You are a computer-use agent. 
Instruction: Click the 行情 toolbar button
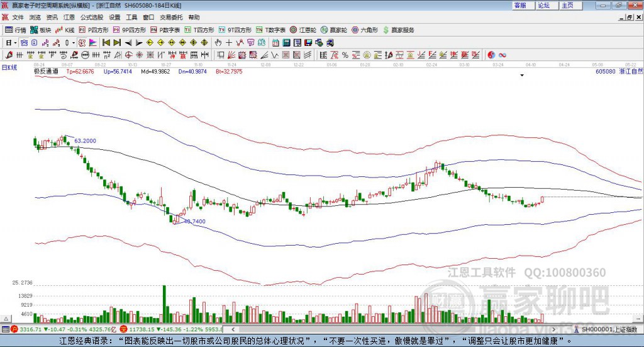pos(15,30)
